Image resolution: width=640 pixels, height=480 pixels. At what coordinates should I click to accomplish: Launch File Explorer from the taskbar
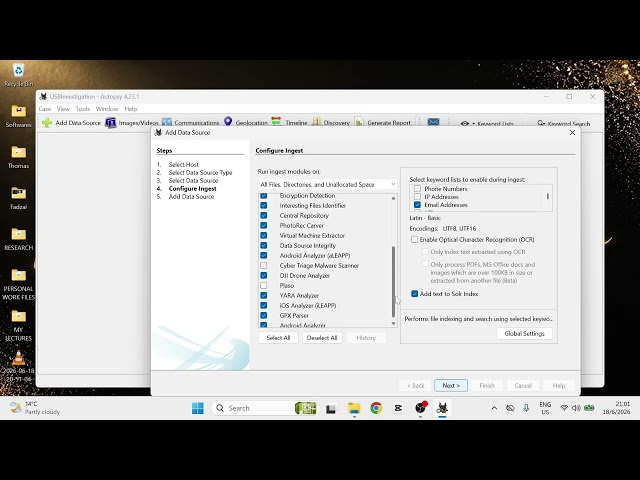coord(354,408)
